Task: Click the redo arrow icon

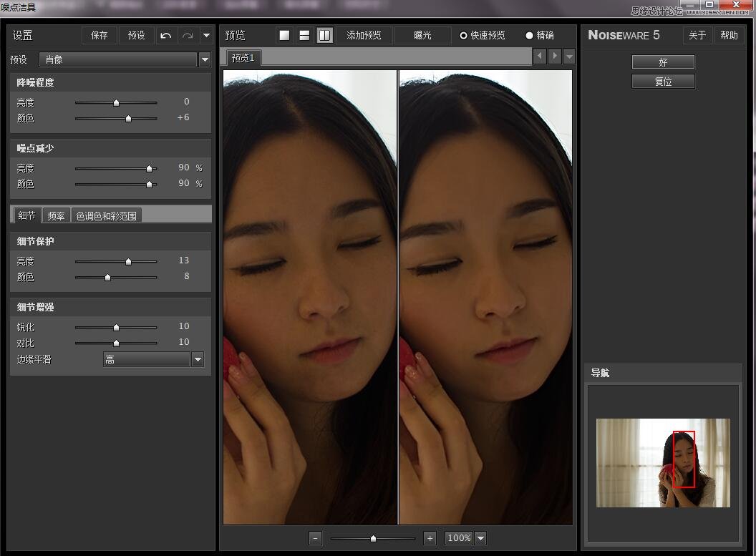Action: coord(188,36)
